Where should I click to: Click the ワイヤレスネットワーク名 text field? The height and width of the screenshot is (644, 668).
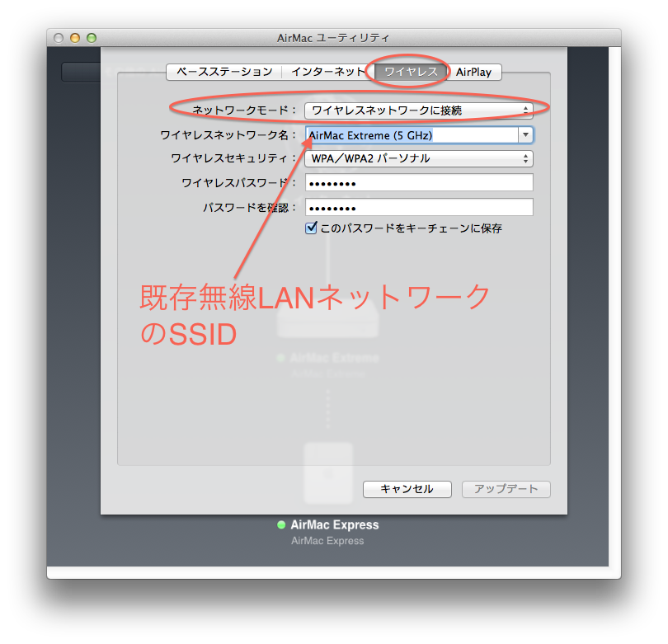(x=412, y=135)
